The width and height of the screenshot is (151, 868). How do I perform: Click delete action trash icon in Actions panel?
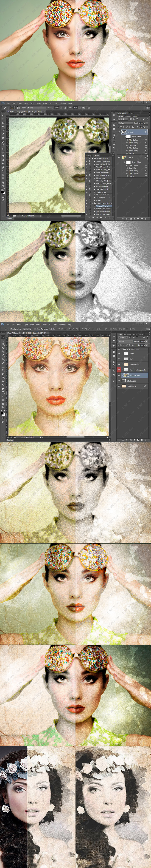(110, 218)
